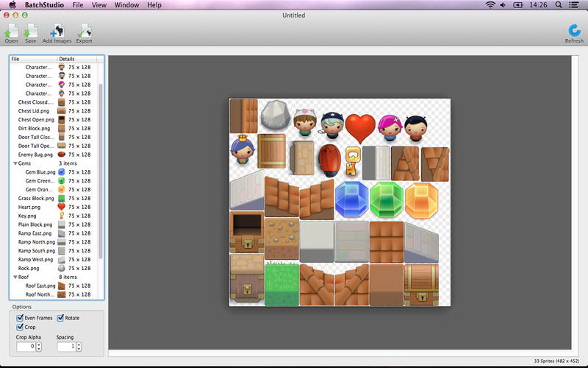
Task: Open the File menu
Action: [x=77, y=5]
